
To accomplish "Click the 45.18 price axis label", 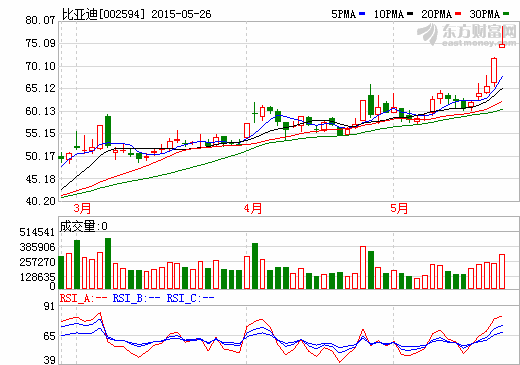I will point(40,179).
